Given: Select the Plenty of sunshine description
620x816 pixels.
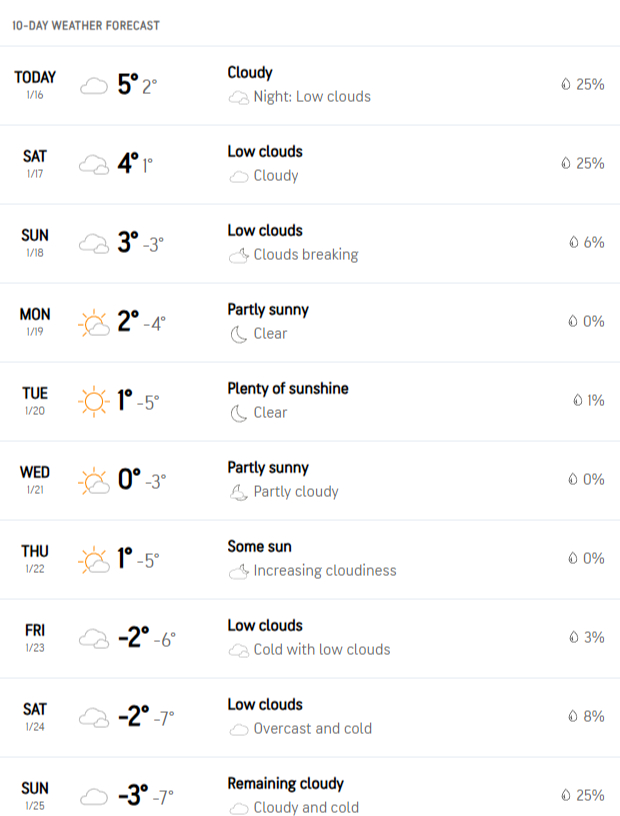Looking at the screenshot, I should point(288,388).
